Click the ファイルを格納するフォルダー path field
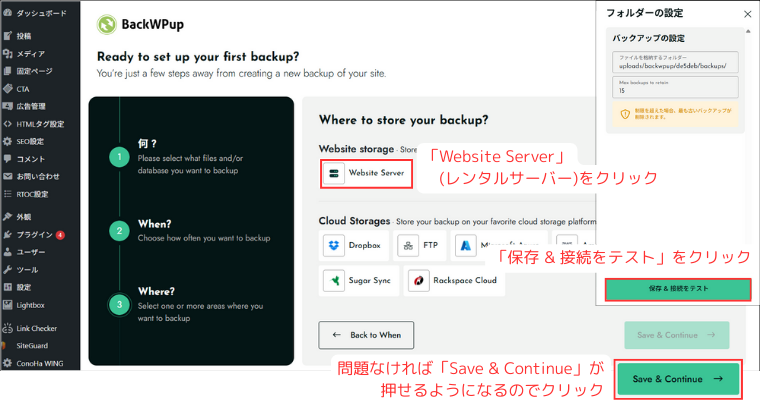The width and height of the screenshot is (760, 412). tap(675, 62)
